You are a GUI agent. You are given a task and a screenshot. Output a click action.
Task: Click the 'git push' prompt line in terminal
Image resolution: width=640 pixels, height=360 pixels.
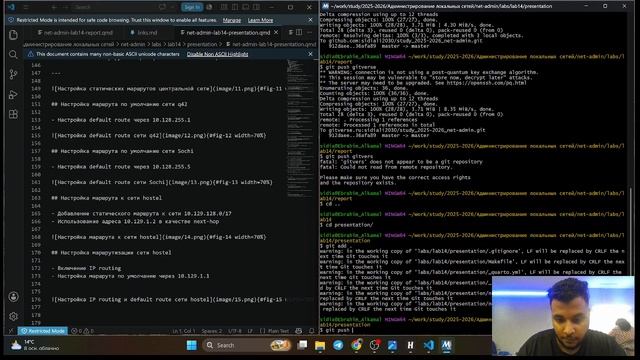[337, 330]
